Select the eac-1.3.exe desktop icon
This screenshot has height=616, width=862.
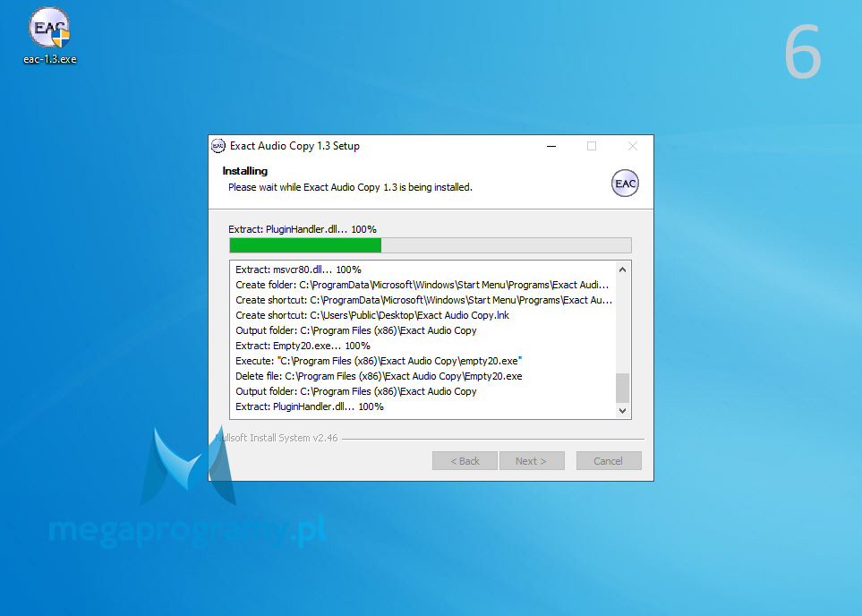[49, 36]
